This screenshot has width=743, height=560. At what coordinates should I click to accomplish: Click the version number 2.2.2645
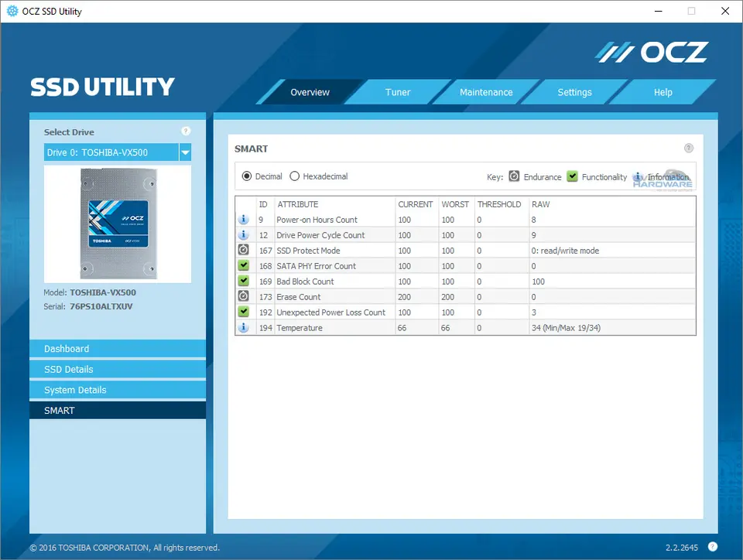[x=681, y=547]
